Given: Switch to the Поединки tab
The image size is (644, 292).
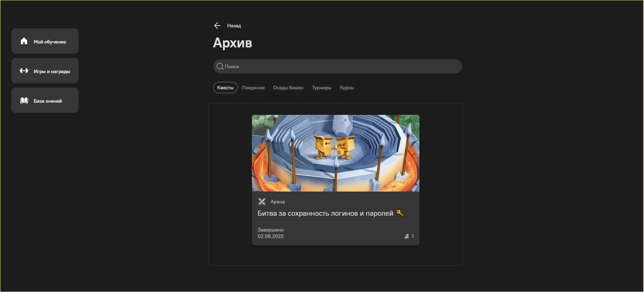Looking at the screenshot, I should pos(253,88).
